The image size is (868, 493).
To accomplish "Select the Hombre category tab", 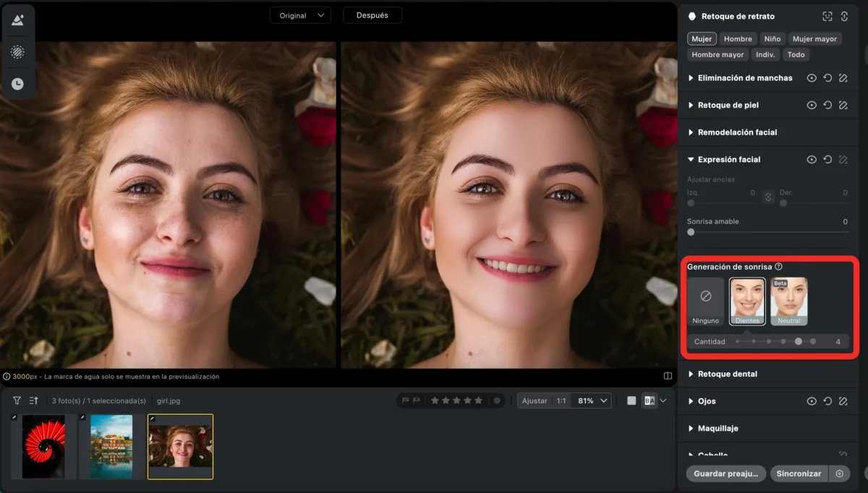I will [738, 39].
